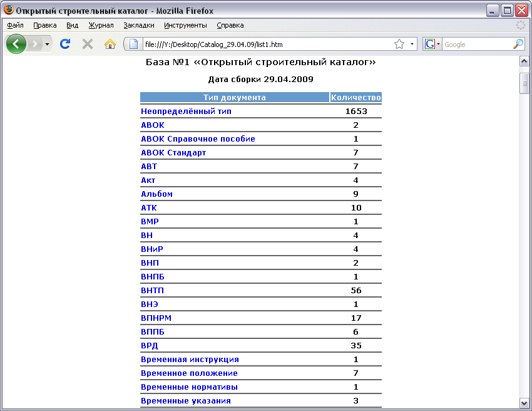This screenshot has width=532, height=411.
Task: Click the Тип документа column header
Action: coord(235,98)
